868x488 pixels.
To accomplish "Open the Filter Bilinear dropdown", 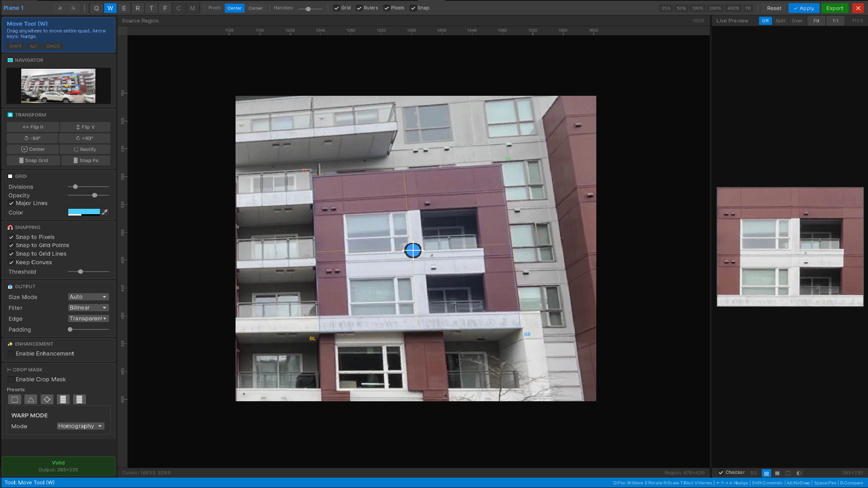I will point(88,308).
